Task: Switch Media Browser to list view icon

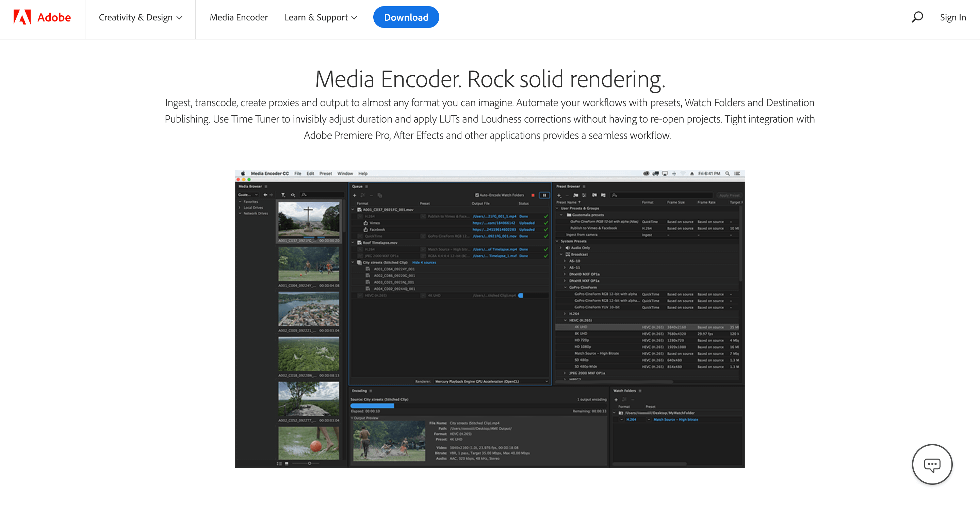Action: [x=279, y=464]
